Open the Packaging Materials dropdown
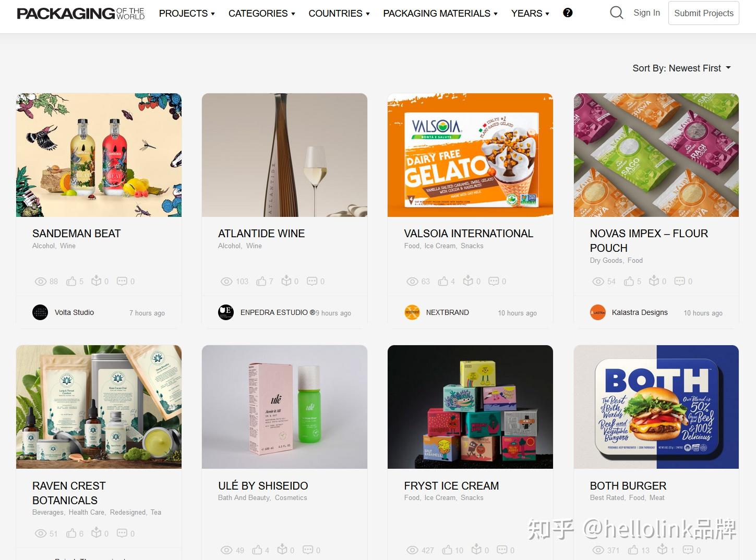The height and width of the screenshot is (560, 756). 440,14
